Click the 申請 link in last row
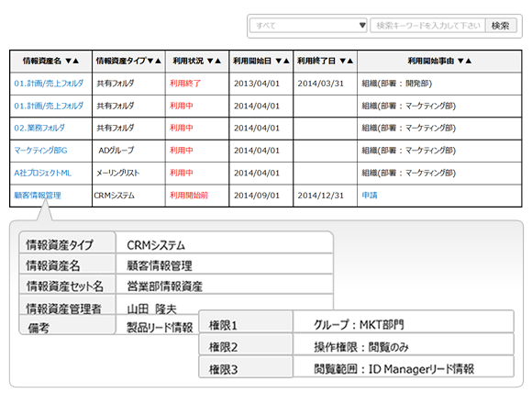This screenshot has width=532, height=404. tap(370, 196)
